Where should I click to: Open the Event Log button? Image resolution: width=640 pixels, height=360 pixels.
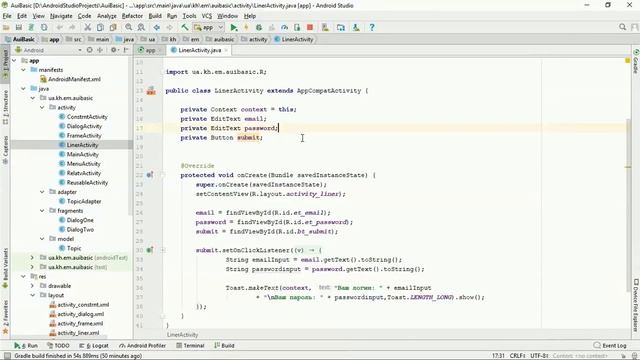tap(610, 345)
